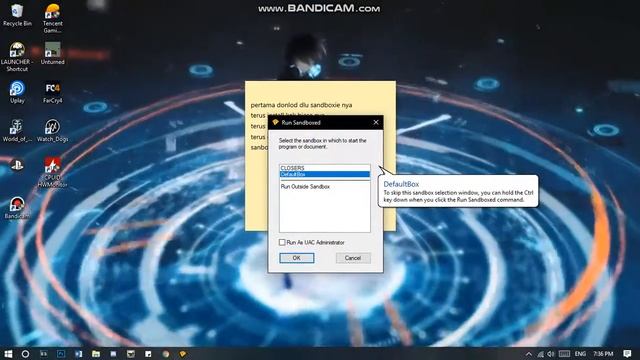This screenshot has width=640, height=360.
Task: Open Task View on the taskbar
Action: tap(43, 353)
